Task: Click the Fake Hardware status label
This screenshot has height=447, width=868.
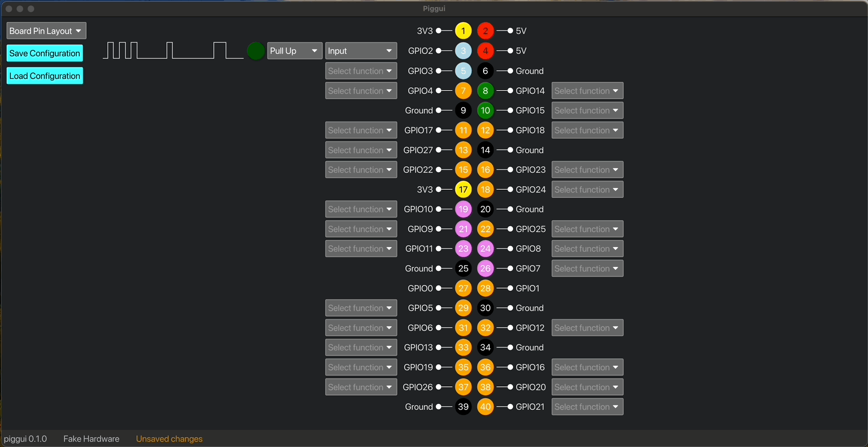Action: point(91,439)
